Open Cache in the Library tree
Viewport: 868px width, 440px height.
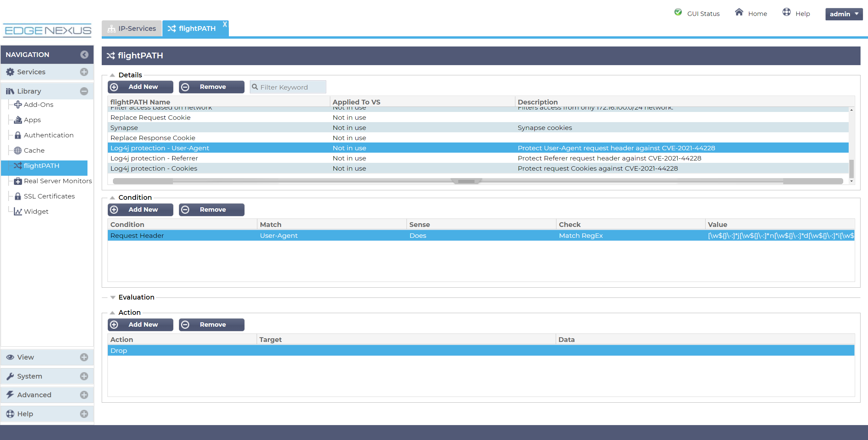[34, 150]
